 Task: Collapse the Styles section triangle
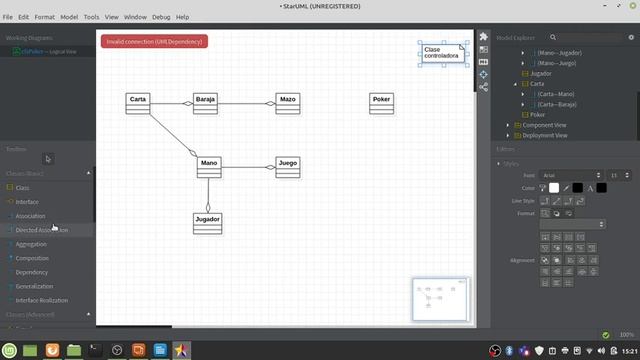pyautogui.click(x=498, y=164)
